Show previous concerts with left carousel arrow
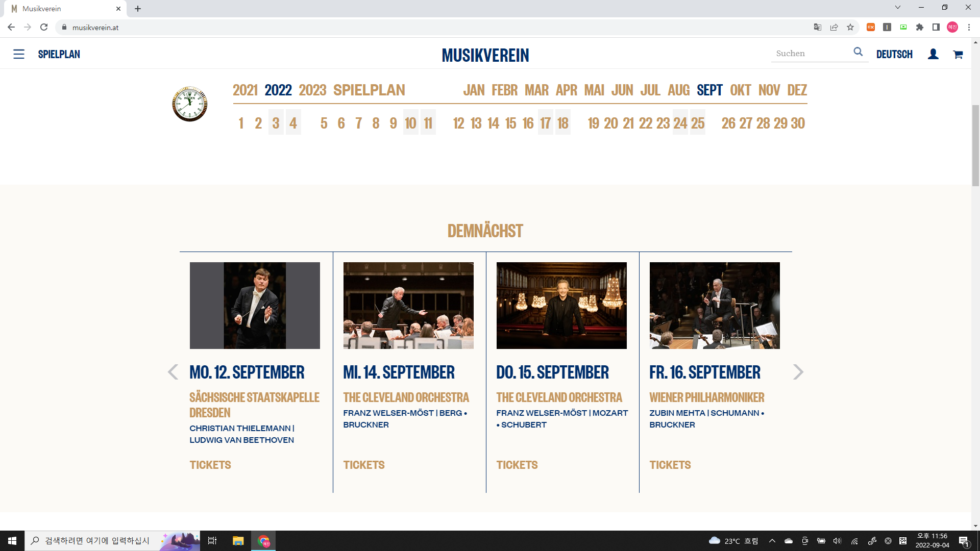This screenshot has height=551, width=980. 173,372
